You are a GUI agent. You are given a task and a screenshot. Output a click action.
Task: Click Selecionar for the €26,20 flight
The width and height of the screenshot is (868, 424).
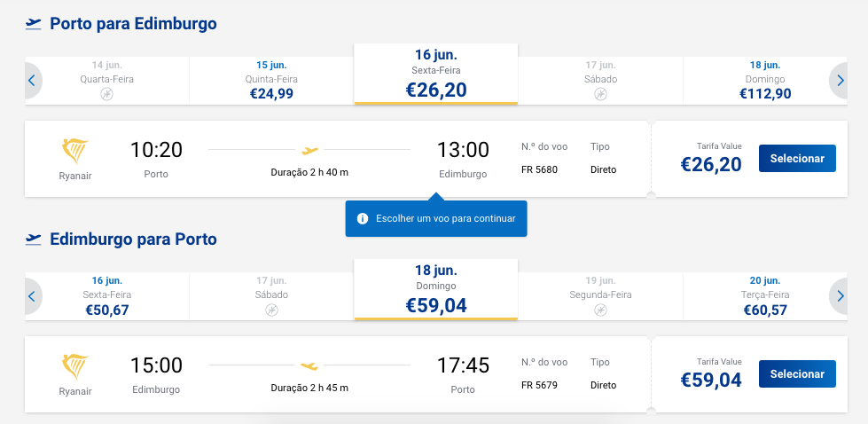coord(797,158)
